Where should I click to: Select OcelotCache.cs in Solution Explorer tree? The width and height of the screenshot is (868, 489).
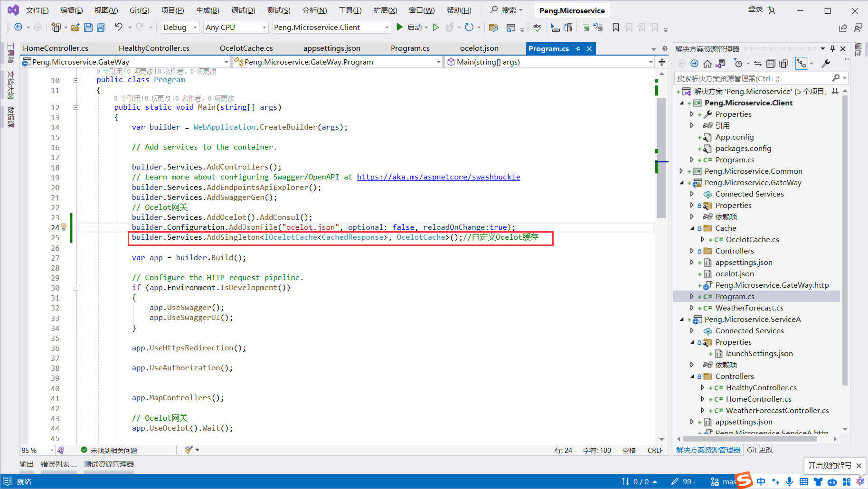(x=753, y=240)
